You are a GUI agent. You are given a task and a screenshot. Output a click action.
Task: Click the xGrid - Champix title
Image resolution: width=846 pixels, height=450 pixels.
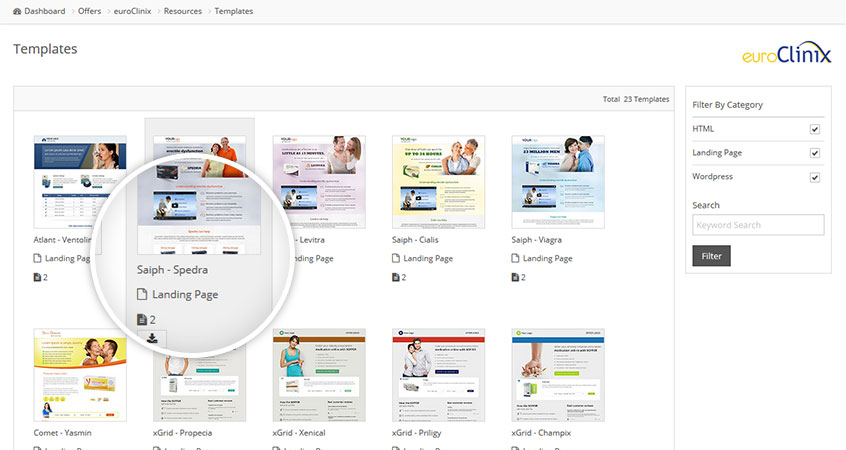pyautogui.click(x=541, y=433)
